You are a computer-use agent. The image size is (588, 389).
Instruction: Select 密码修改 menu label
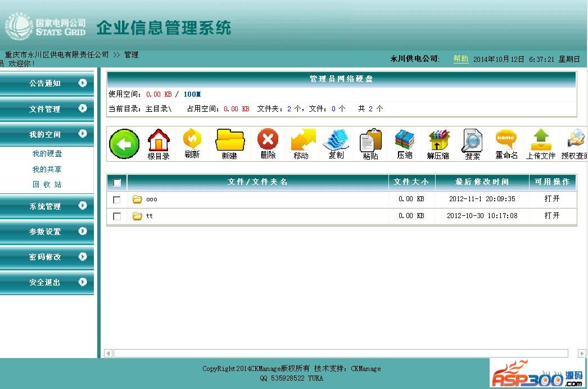(x=44, y=257)
